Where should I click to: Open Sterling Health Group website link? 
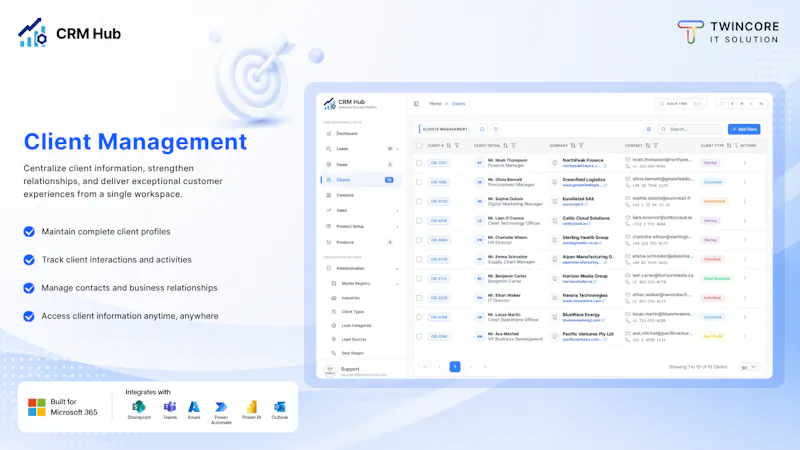582,243
